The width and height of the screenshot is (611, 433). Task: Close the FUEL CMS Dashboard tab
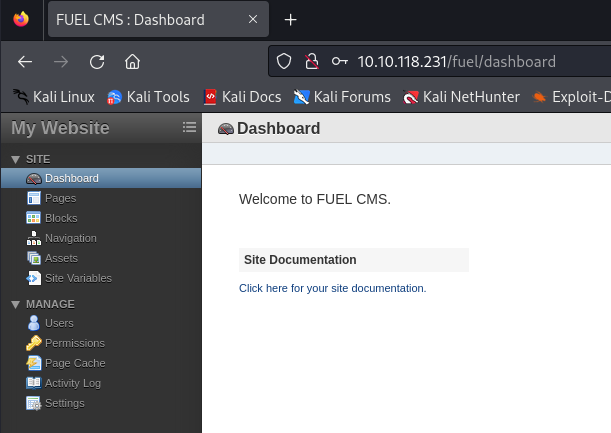(253, 19)
